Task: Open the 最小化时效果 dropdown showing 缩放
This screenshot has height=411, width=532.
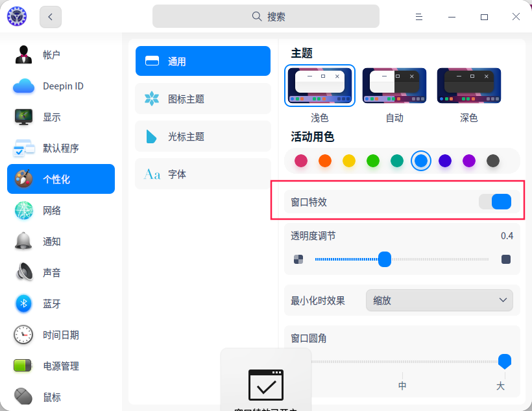Action: tap(439, 300)
